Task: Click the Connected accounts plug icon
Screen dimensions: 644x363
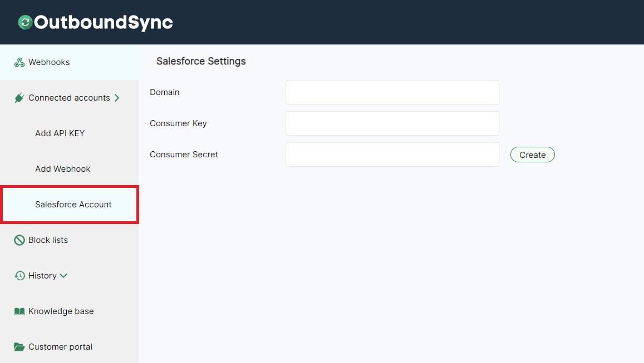Action: pyautogui.click(x=19, y=98)
